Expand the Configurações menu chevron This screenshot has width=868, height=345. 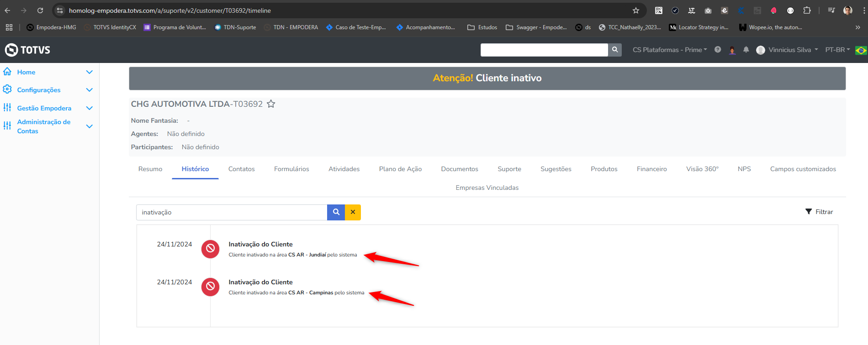tap(90, 90)
